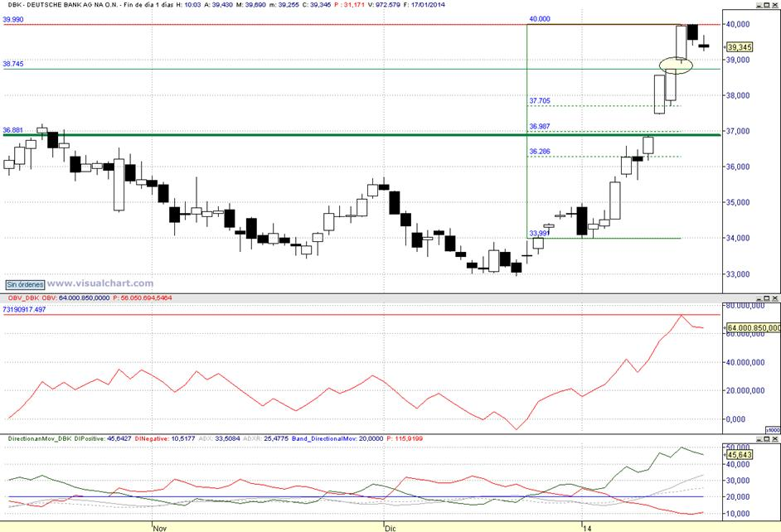Click the '14' year marker on date axis
The width and height of the screenshot is (781, 532).
tap(587, 528)
